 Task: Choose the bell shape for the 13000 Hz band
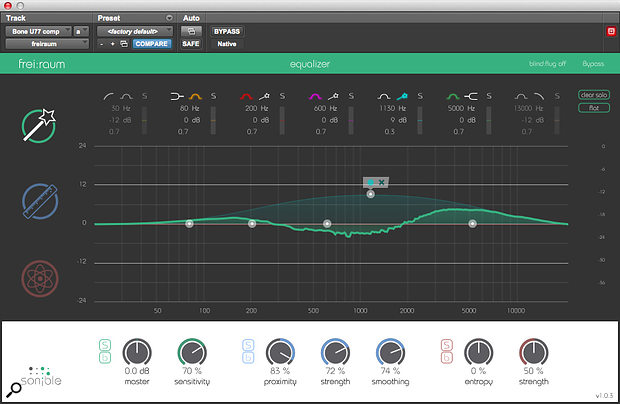[521, 96]
